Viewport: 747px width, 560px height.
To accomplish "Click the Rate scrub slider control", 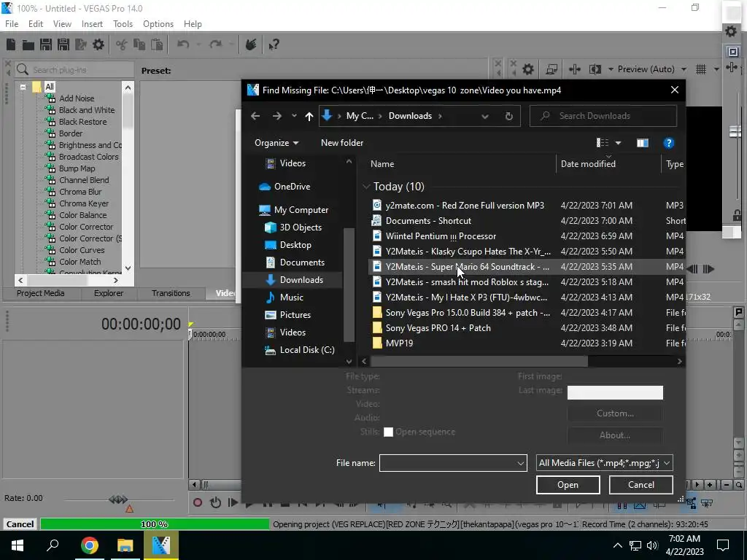I will coord(118,499).
